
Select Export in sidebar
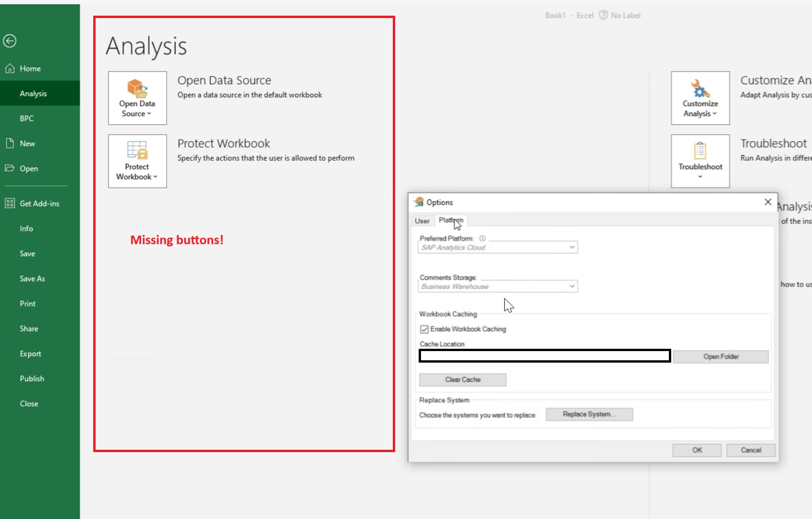pyautogui.click(x=40, y=353)
